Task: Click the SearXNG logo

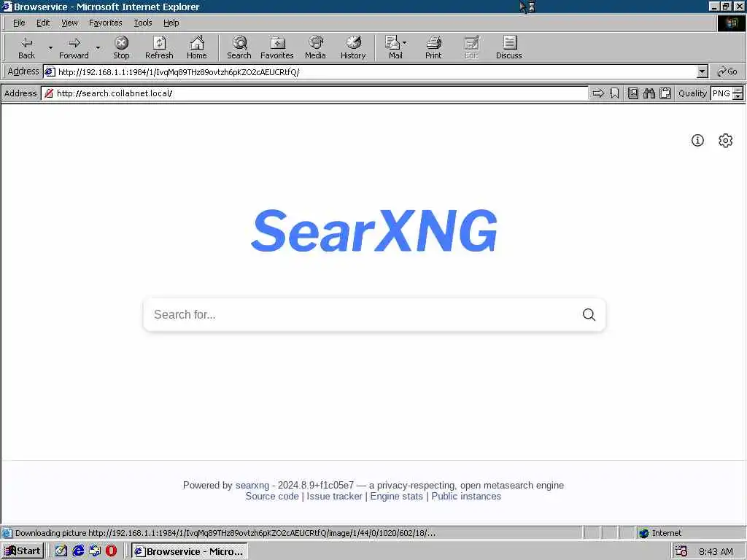Action: tap(374, 231)
